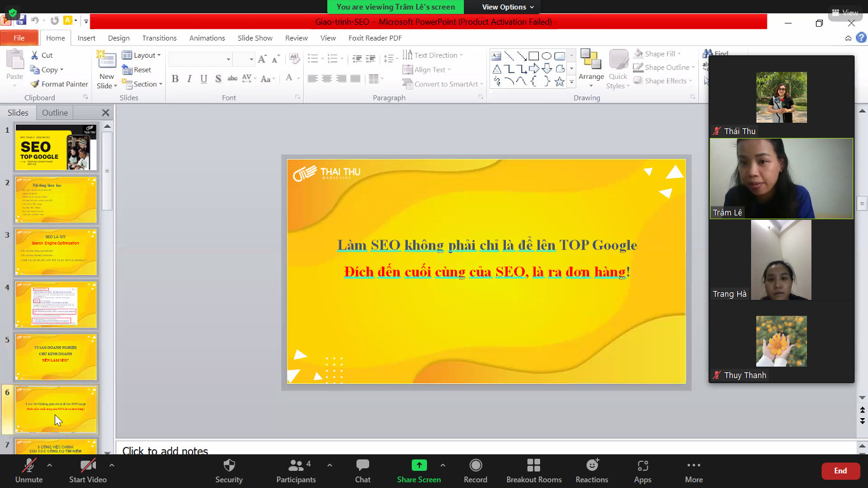Click the Format Painter brush
868x488 pixels.
(x=35, y=84)
